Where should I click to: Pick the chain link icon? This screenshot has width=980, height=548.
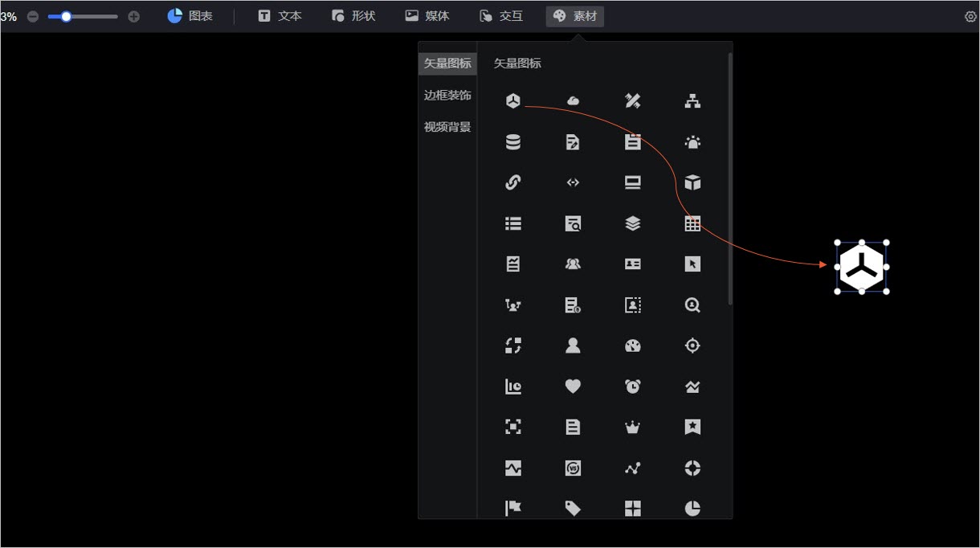point(513,182)
